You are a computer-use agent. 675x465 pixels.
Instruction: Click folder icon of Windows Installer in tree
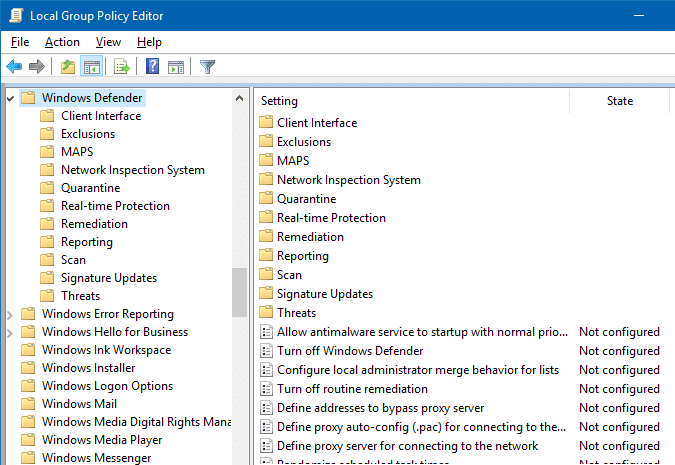coord(28,368)
